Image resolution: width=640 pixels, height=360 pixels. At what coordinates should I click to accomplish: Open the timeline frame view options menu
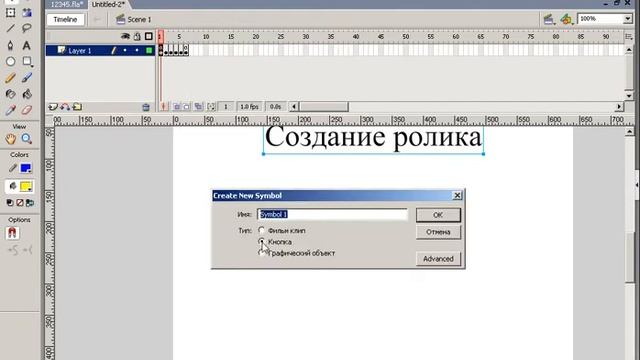click(629, 37)
